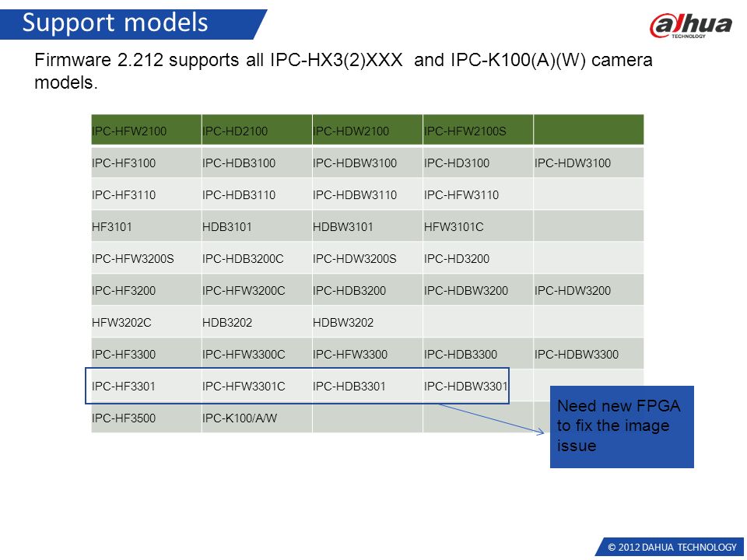Screen dimensions: 747x560
Task: Select the IPC-HDB3100 cell
Action: (x=257, y=163)
